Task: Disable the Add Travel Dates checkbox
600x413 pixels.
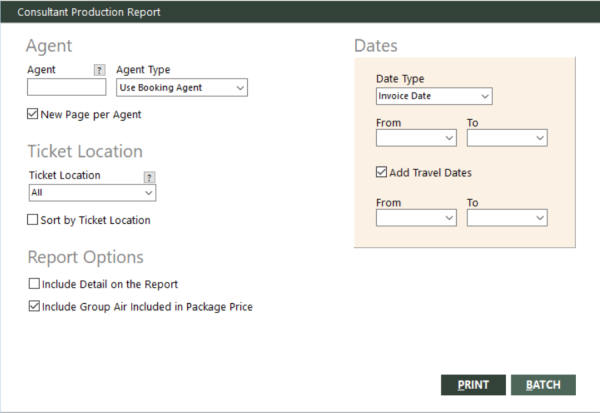Action: point(381,172)
